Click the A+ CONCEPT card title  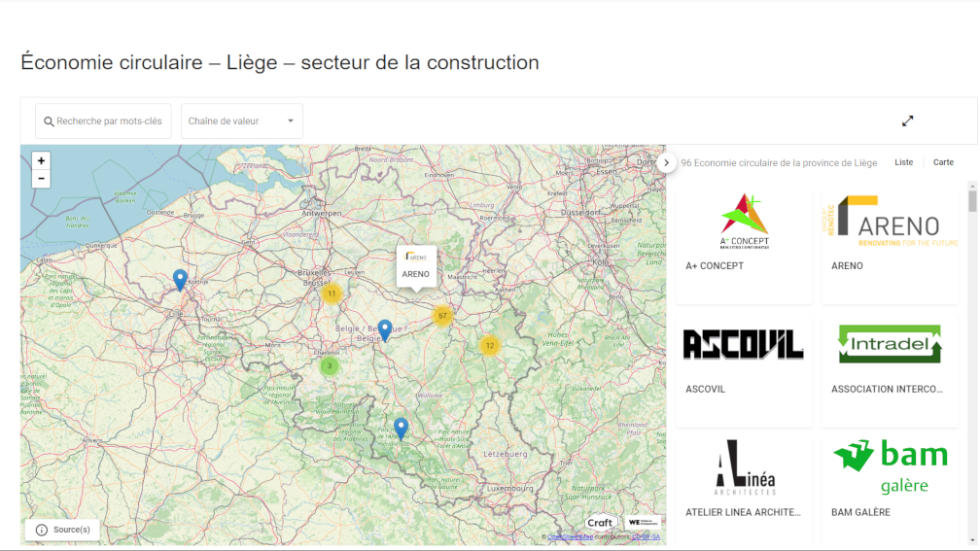point(715,266)
